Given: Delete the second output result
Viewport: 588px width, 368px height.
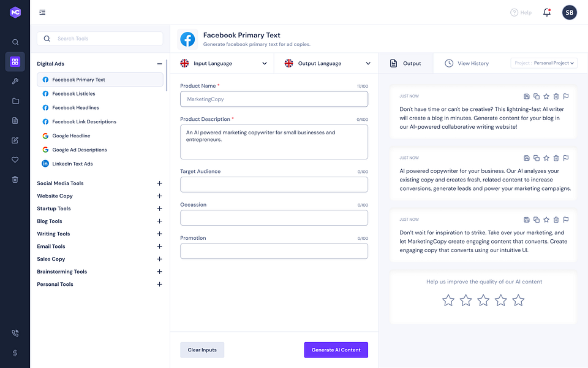Looking at the screenshot, I should [556, 158].
